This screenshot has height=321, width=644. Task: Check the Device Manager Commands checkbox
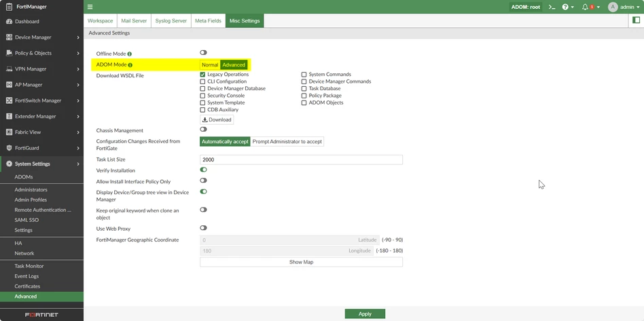(304, 81)
